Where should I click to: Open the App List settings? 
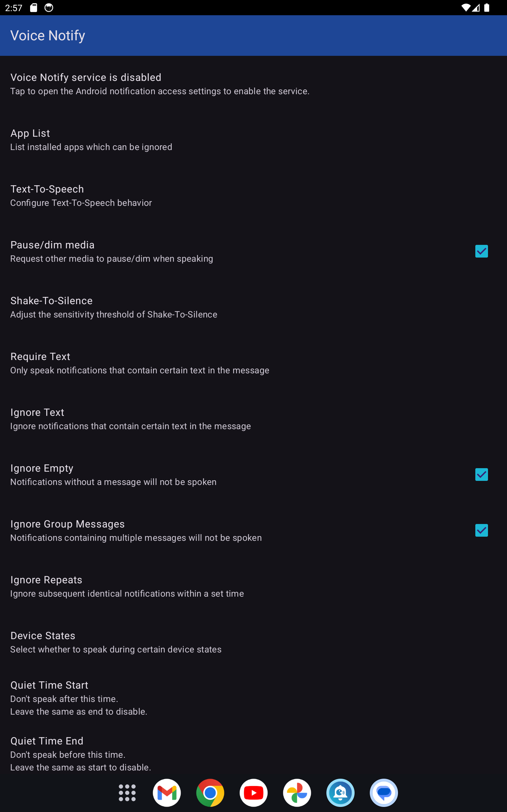(x=91, y=140)
